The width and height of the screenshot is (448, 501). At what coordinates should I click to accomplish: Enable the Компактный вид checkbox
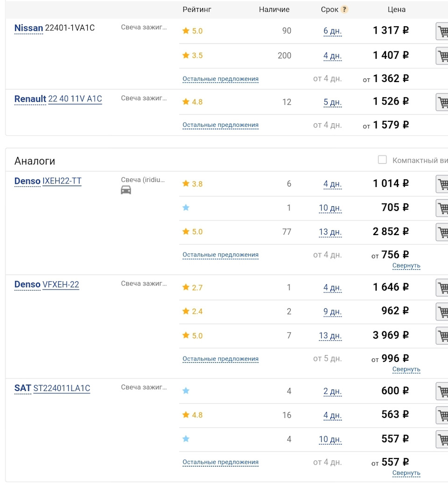pos(382,160)
